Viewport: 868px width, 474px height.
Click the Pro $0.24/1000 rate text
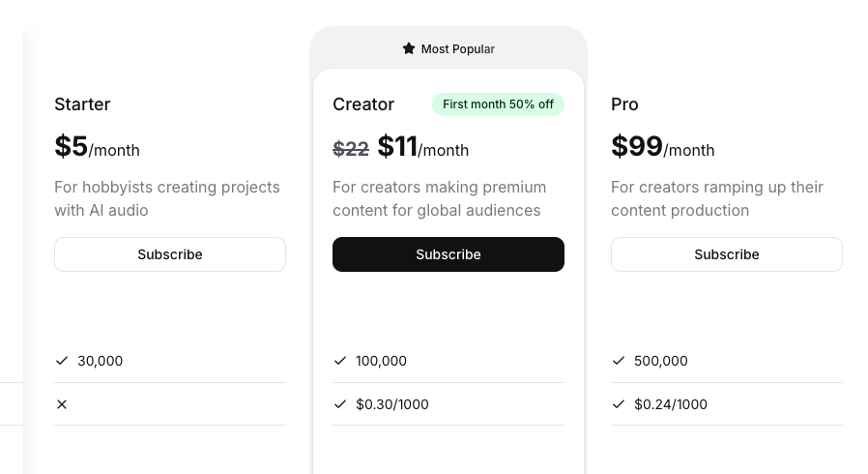point(671,404)
